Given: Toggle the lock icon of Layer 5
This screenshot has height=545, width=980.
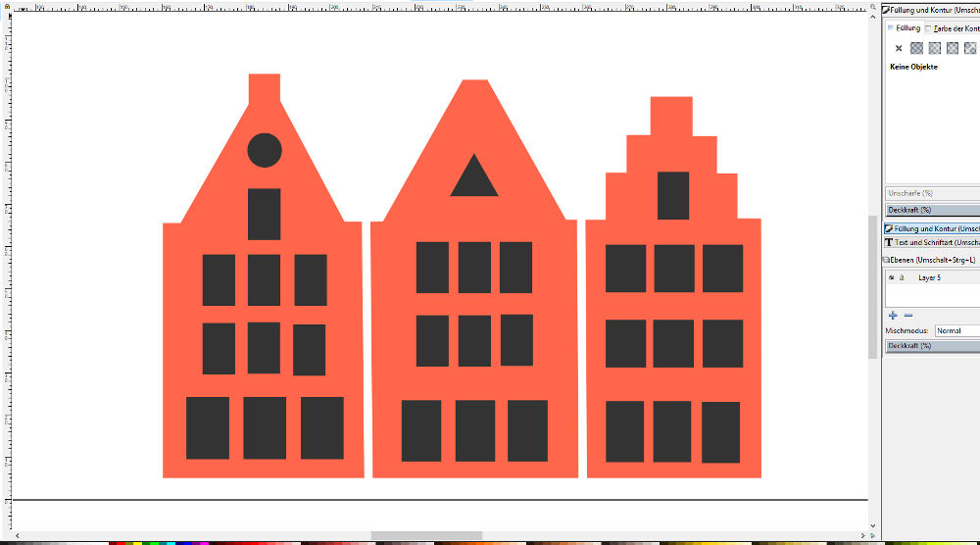Looking at the screenshot, I should (x=902, y=277).
